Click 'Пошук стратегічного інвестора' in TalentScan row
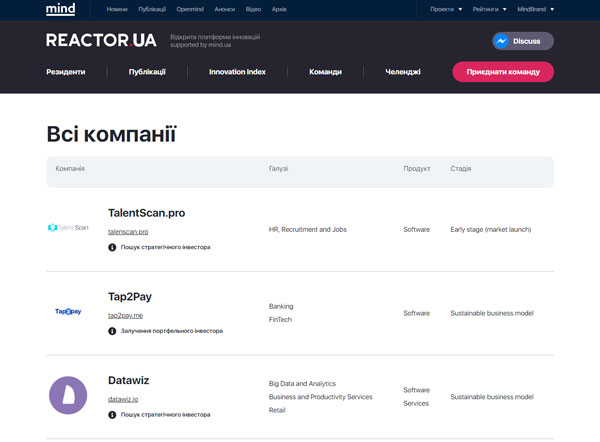Image resolution: width=600 pixels, height=442 pixels. (x=165, y=247)
